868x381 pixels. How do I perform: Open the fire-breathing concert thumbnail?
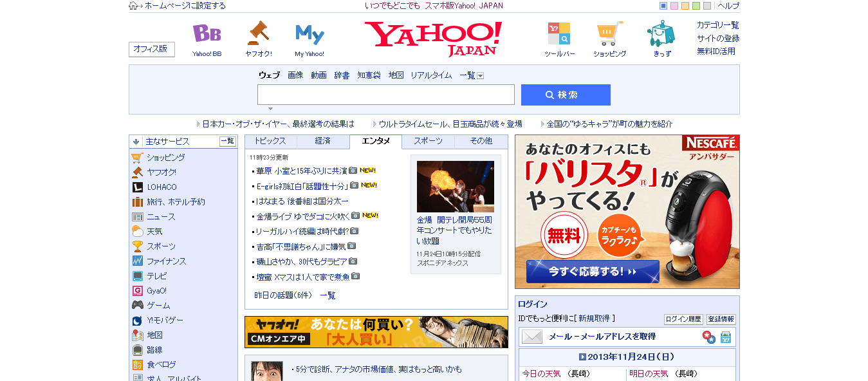tap(456, 187)
